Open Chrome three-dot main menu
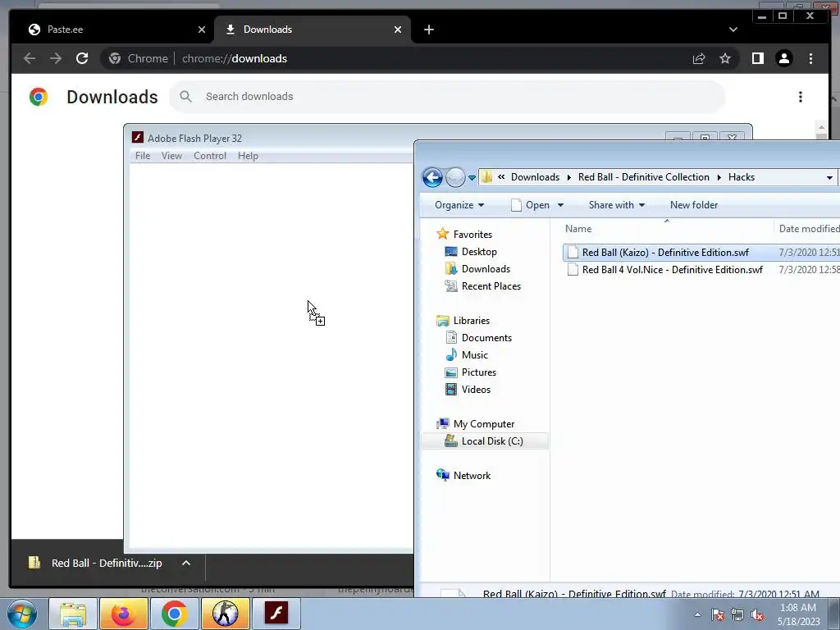 (x=810, y=58)
